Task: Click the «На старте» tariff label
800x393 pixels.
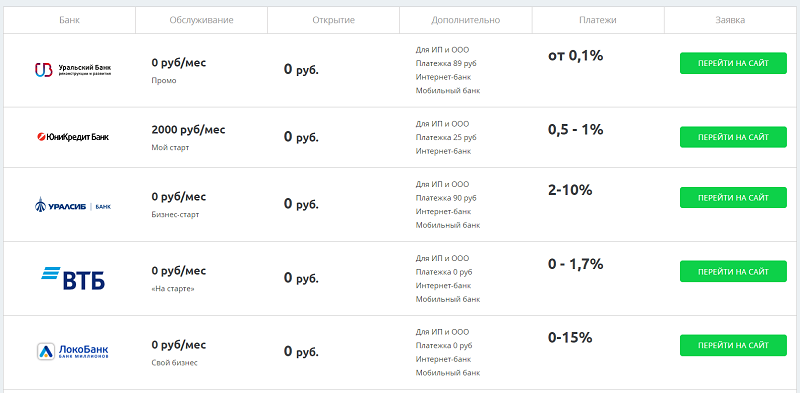Action: coord(173,289)
